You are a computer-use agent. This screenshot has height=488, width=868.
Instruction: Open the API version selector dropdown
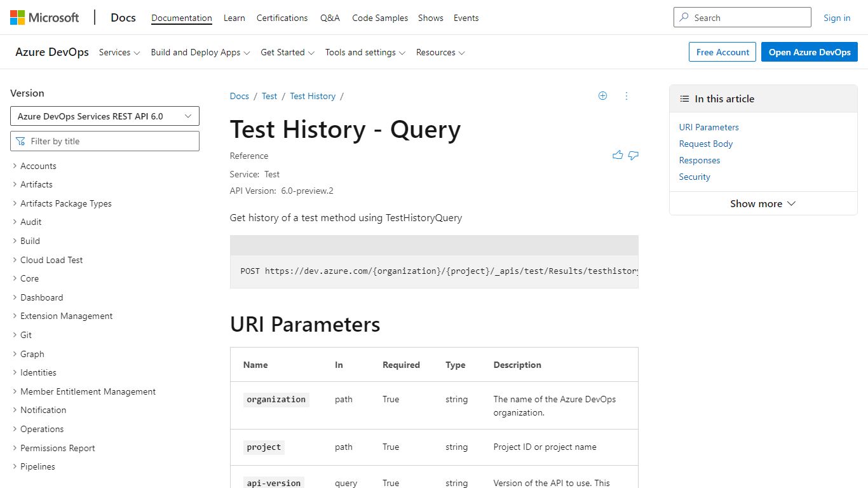(x=105, y=116)
